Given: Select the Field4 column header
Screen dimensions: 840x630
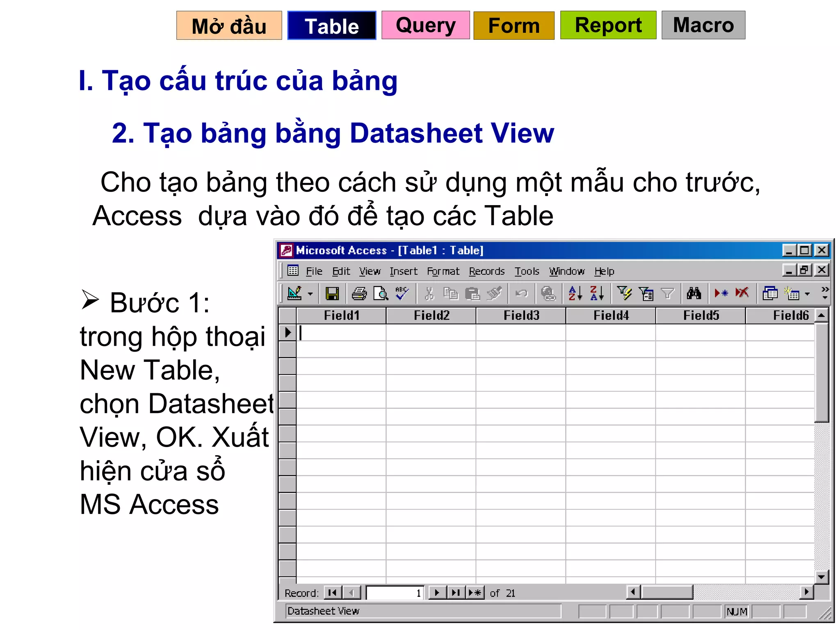Looking at the screenshot, I should [x=611, y=315].
